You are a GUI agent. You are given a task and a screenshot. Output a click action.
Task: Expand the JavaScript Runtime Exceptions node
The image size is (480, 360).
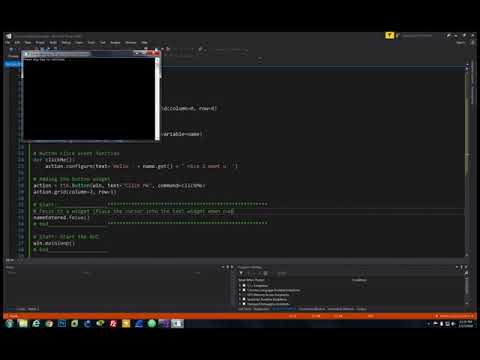[x=240, y=299]
